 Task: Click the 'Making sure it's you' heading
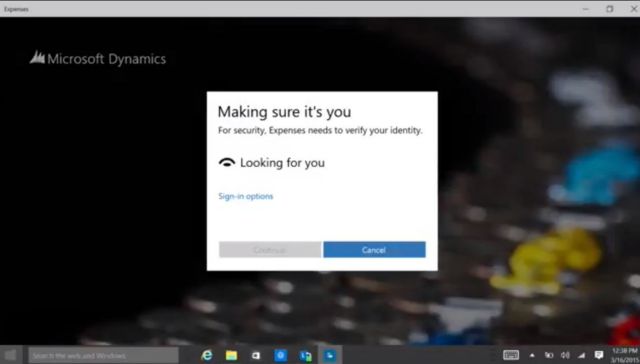(284, 112)
